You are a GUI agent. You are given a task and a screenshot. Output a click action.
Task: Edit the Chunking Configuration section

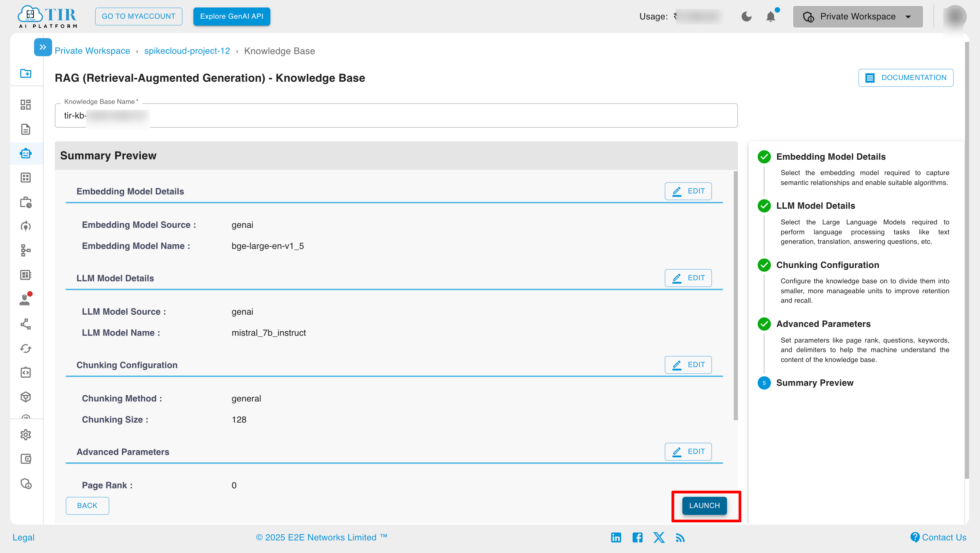click(x=688, y=364)
